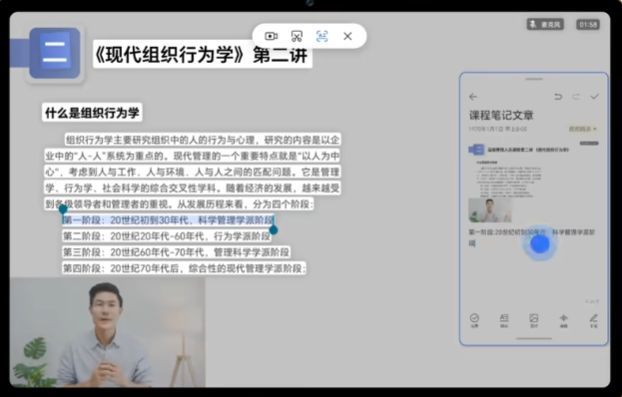Activate the text recognition scan icon

(x=322, y=36)
